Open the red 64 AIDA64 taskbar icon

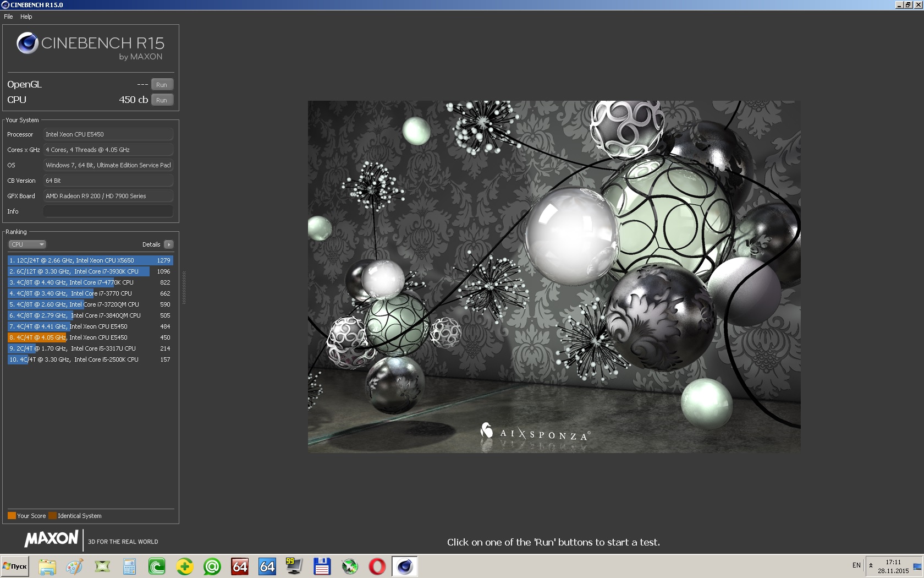click(x=240, y=566)
